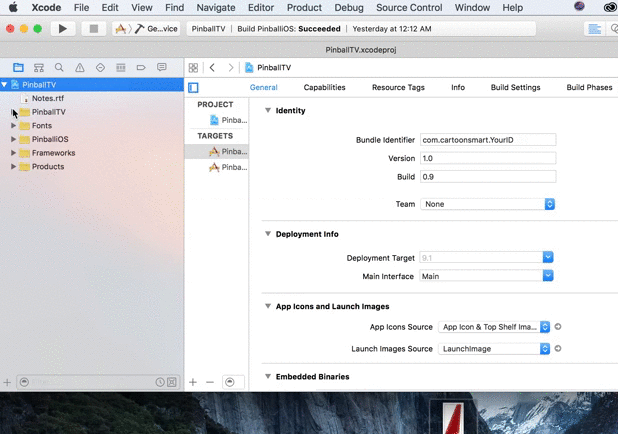
Task: Open the Breakpoint navigator icon
Action: (x=141, y=68)
